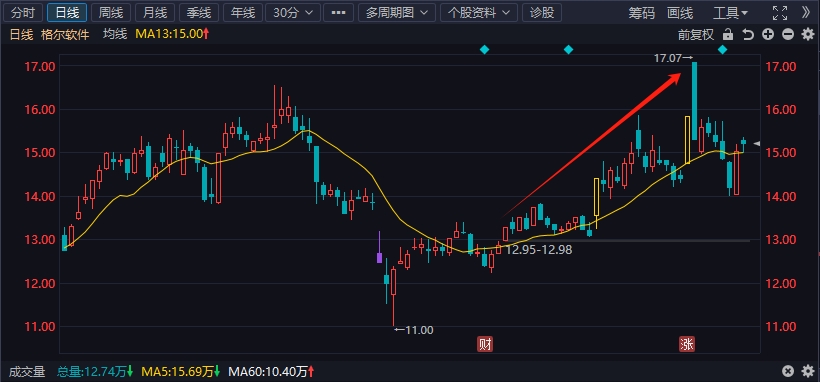Click the 格尔软件 stock name label
This screenshot has height=382, width=820.
pos(65,35)
